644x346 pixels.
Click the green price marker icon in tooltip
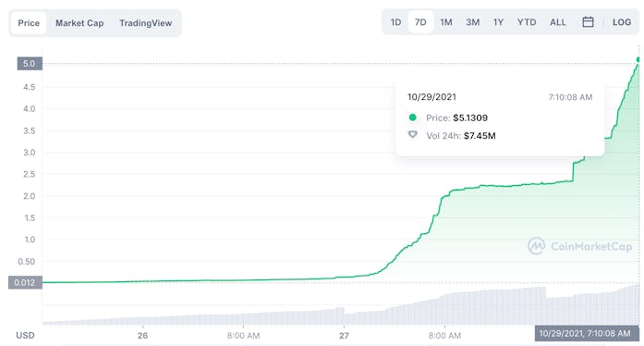[x=413, y=117]
